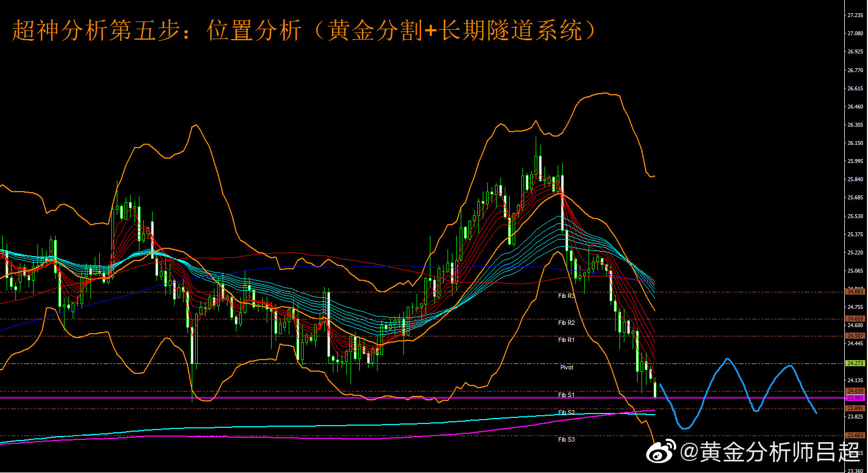Click the Weibo logo icon in watermark

(661, 452)
